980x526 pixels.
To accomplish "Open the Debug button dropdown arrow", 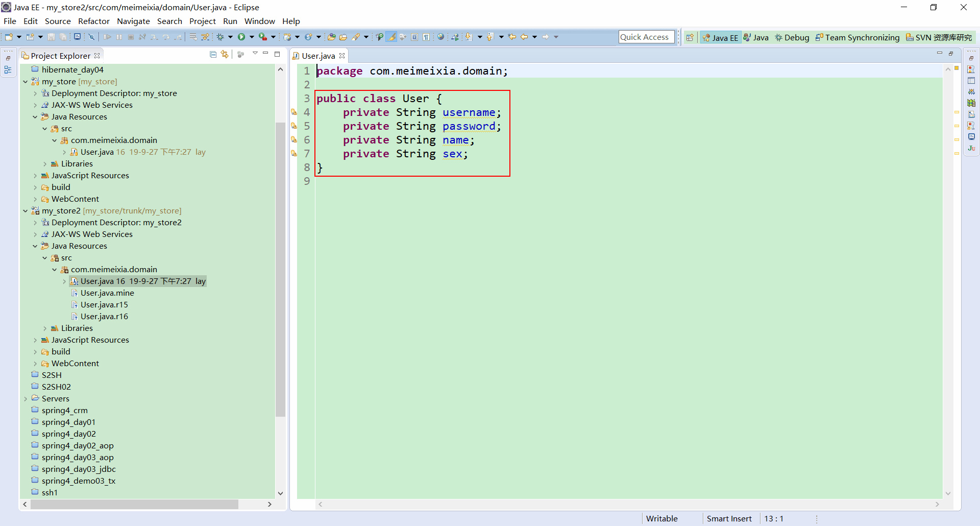I will (230, 37).
